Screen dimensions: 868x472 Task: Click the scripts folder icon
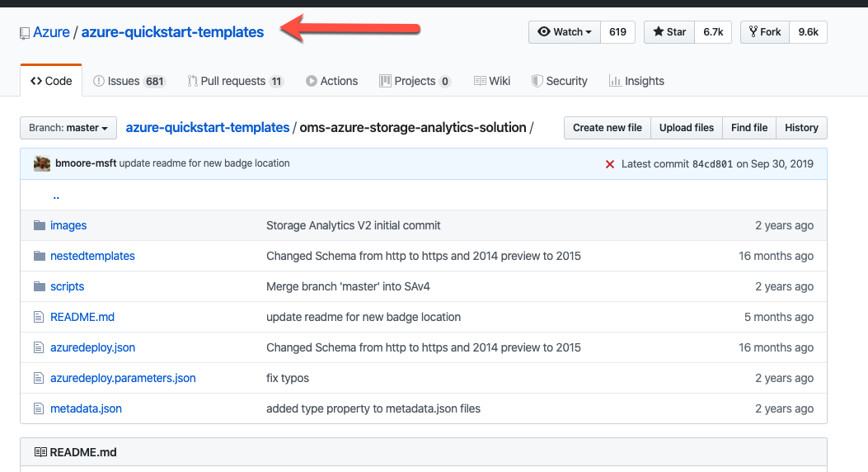point(39,286)
